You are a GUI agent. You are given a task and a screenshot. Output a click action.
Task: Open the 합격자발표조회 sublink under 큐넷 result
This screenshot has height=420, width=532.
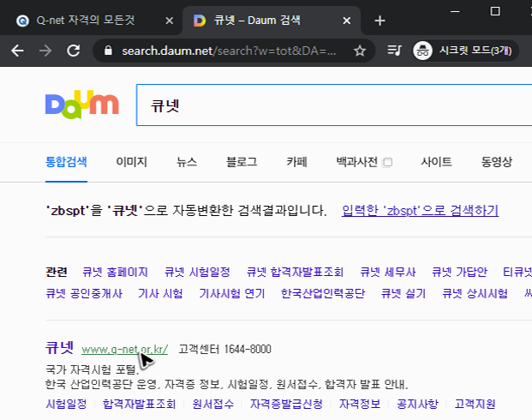(139, 404)
